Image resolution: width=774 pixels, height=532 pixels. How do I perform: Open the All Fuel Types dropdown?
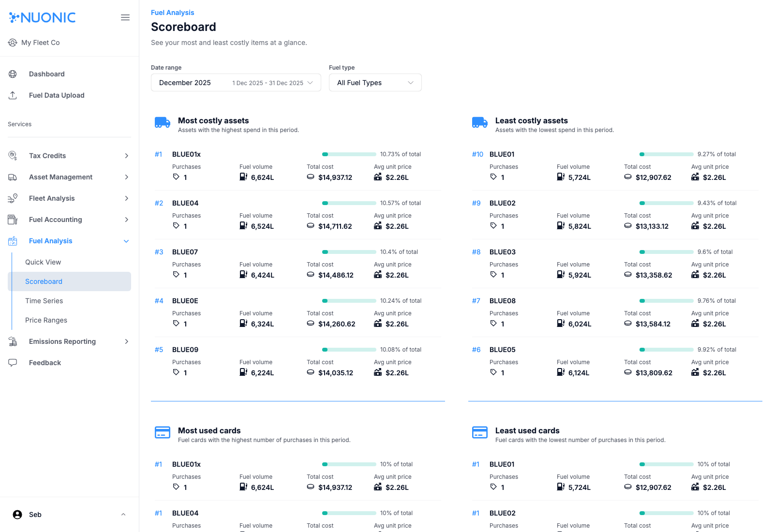click(375, 83)
